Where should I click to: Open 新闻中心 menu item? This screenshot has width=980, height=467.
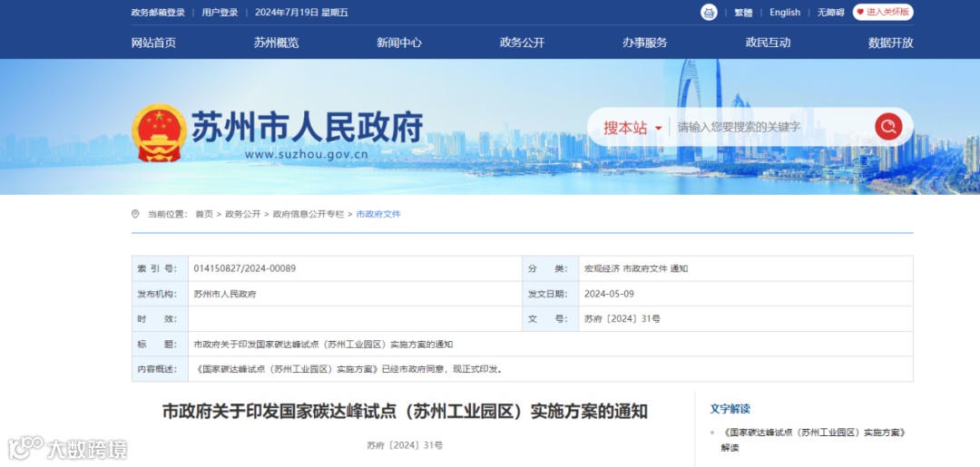[x=398, y=44]
